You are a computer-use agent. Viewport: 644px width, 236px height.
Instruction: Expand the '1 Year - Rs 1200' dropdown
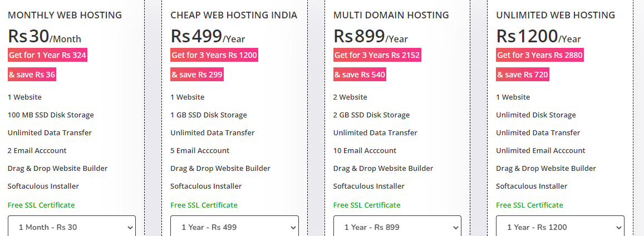[x=560, y=227]
